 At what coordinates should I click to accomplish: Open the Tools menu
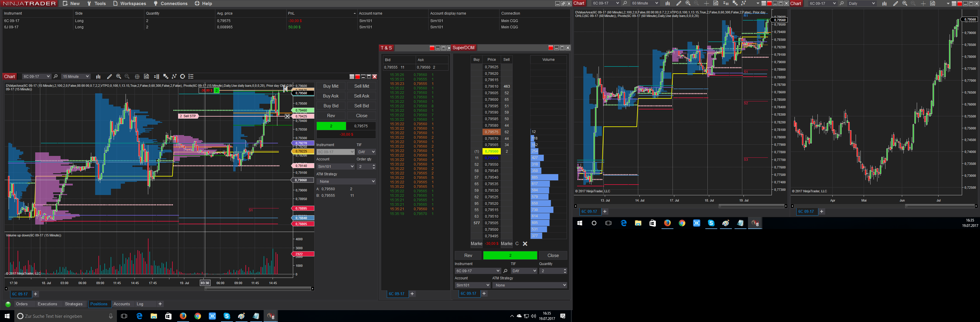[x=96, y=3]
